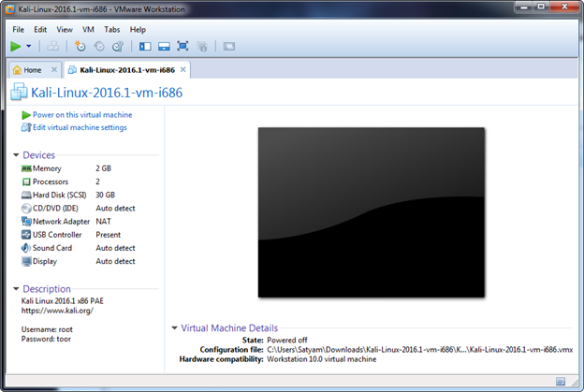
Task: Switch to the Home tab
Action: pos(32,70)
